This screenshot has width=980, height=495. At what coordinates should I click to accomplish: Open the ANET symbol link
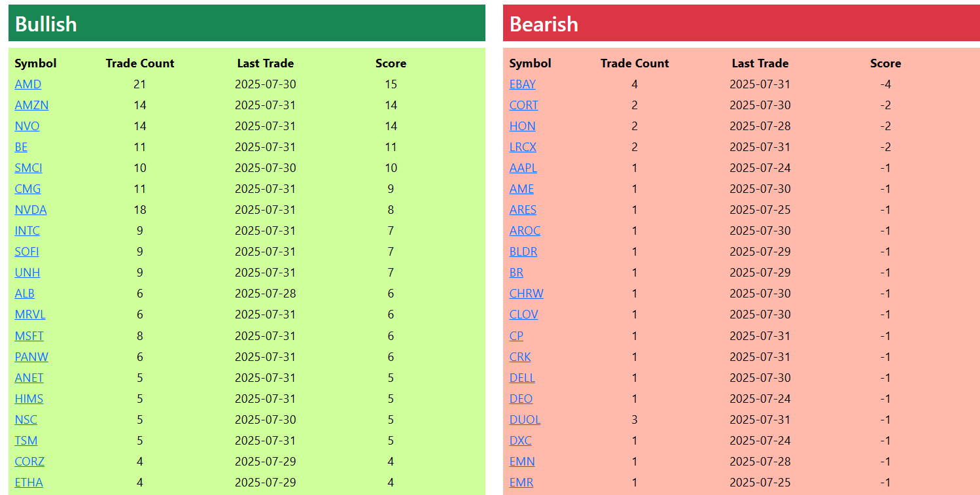[29, 378]
